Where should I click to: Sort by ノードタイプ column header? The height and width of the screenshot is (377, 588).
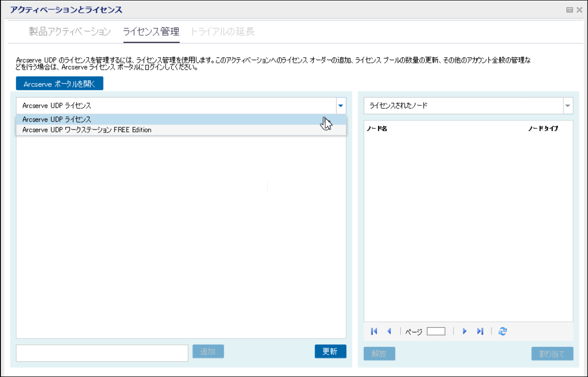point(543,128)
